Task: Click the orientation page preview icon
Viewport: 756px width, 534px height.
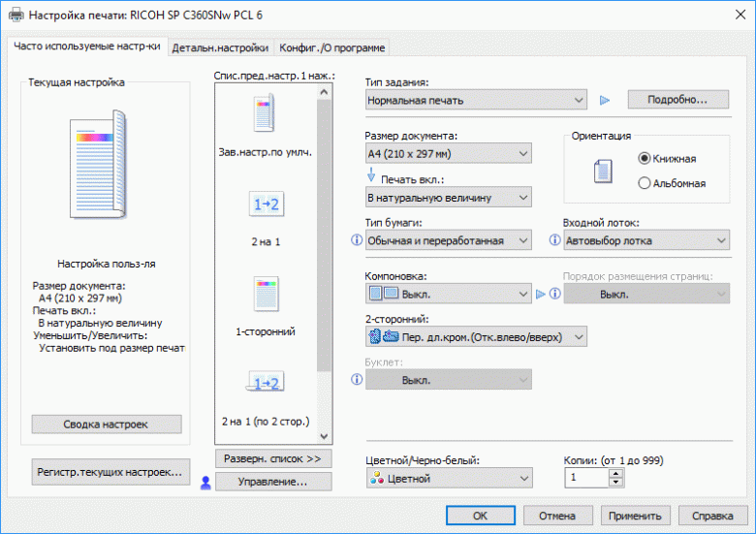Action: coord(603,172)
